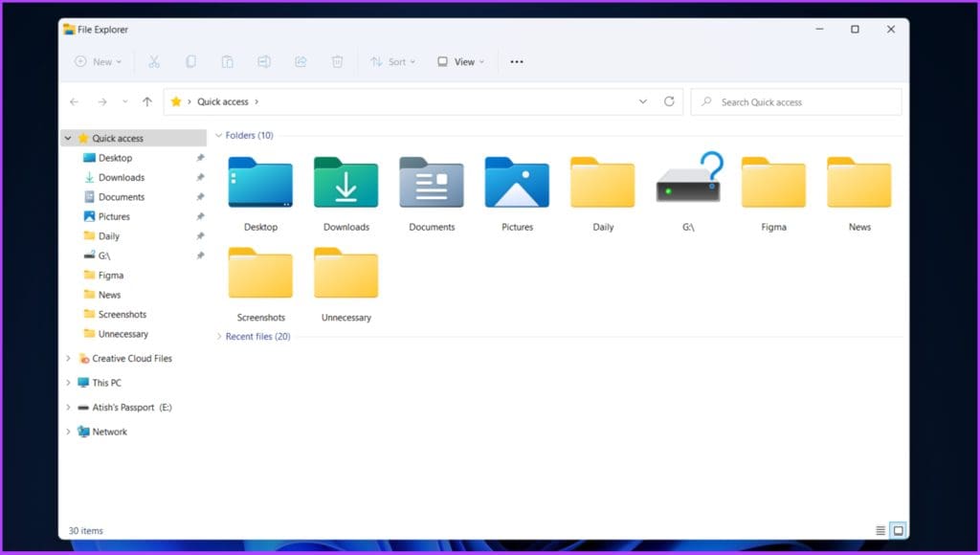The height and width of the screenshot is (555, 980).
Task: Rename a file using the Rename icon
Action: 264,61
